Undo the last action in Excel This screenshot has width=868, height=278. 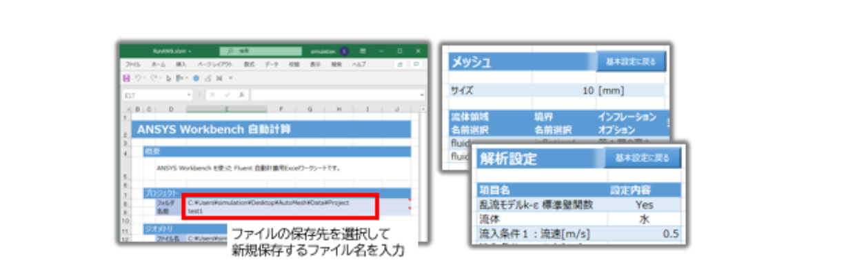(x=138, y=78)
